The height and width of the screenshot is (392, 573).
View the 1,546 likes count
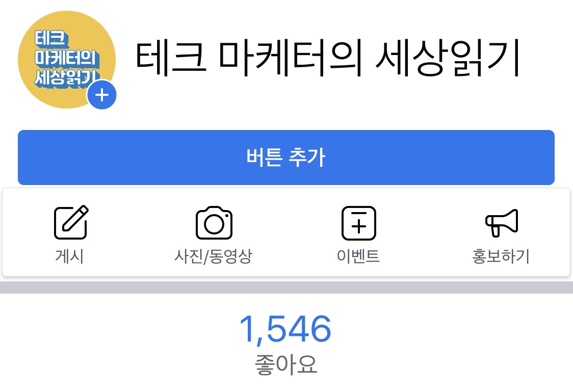[285, 329]
